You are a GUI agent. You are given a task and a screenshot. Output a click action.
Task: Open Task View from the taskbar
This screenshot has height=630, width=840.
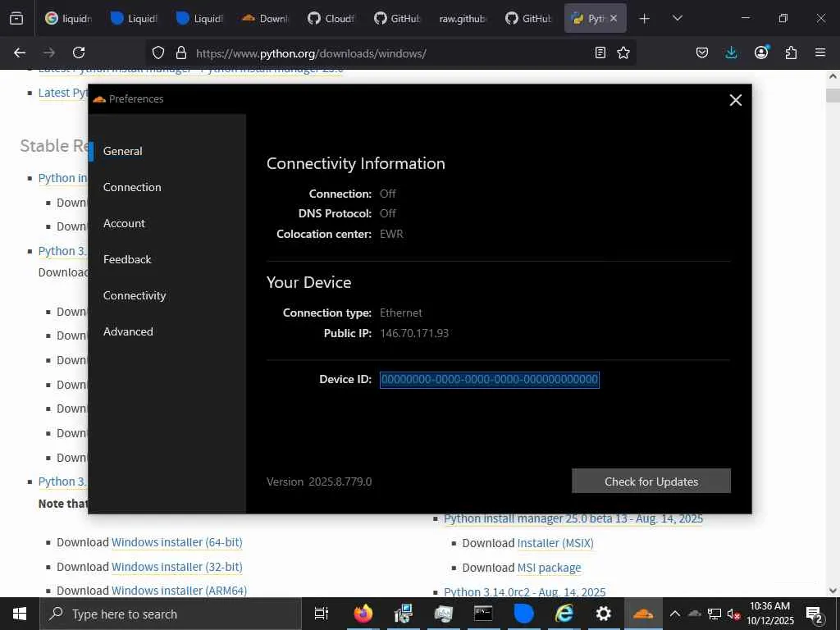pyautogui.click(x=321, y=614)
